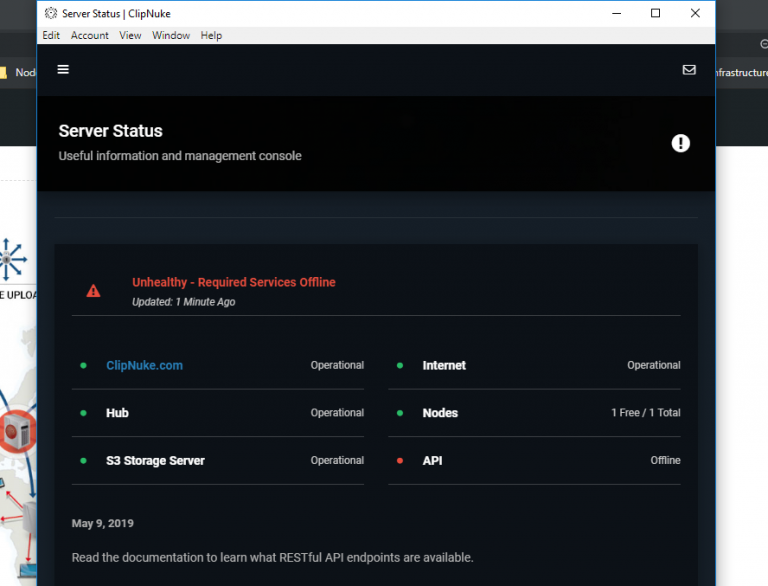Viewport: 768px width, 586px height.
Task: Click the red API status dot
Action: tap(400, 461)
